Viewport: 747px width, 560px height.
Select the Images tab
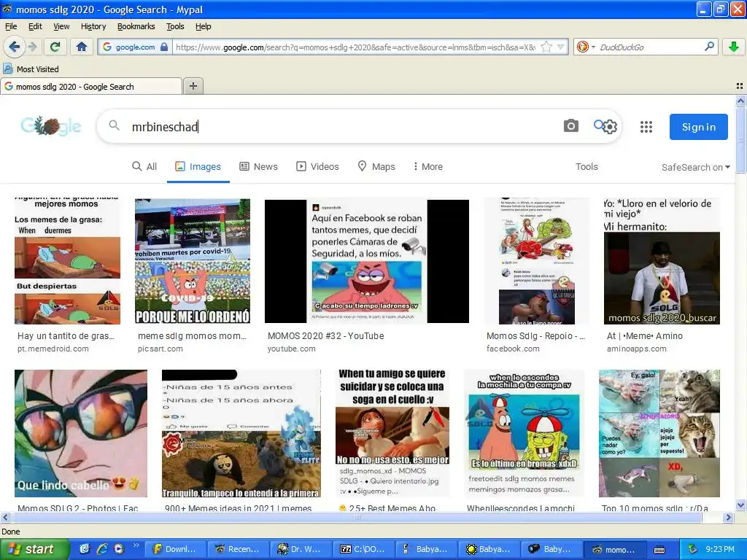click(x=198, y=166)
